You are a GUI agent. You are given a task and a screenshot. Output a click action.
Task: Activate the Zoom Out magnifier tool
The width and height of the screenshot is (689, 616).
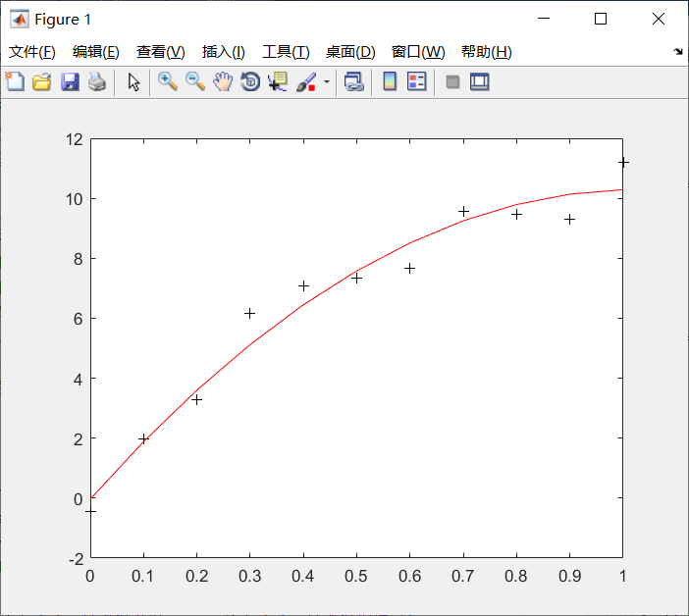[x=195, y=81]
